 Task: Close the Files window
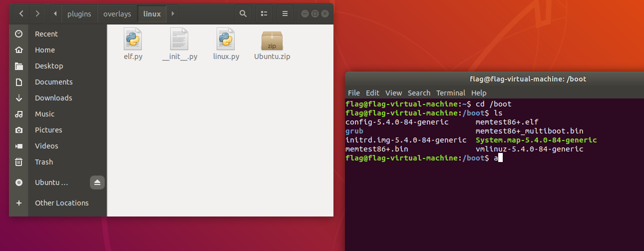pyautogui.click(x=324, y=14)
